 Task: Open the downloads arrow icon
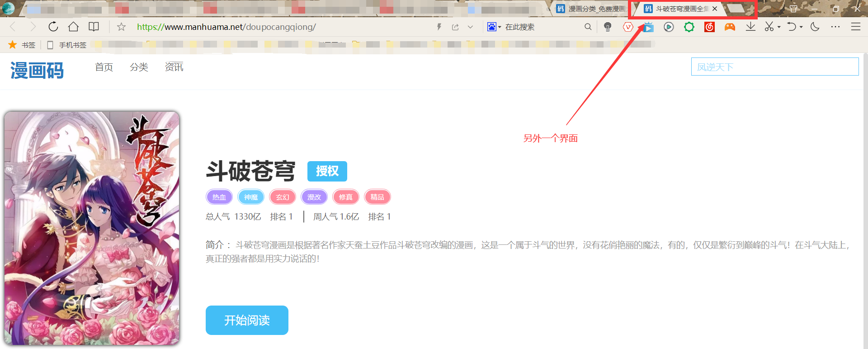[750, 27]
